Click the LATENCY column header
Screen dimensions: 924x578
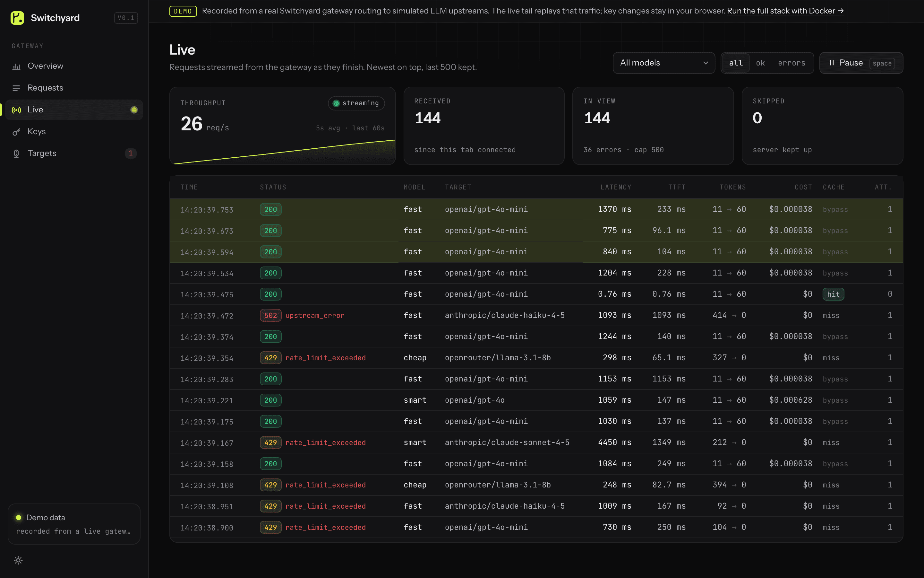615,187
